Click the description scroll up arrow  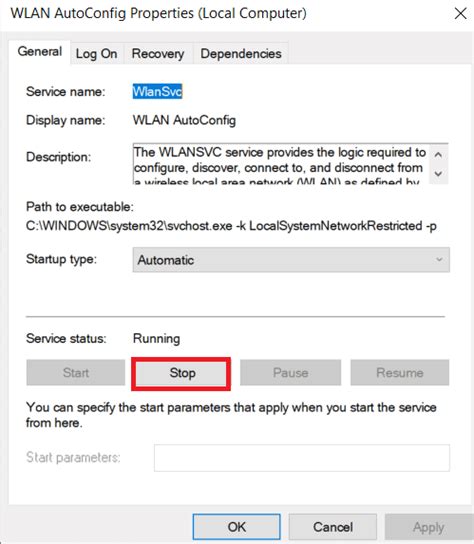pyautogui.click(x=438, y=155)
